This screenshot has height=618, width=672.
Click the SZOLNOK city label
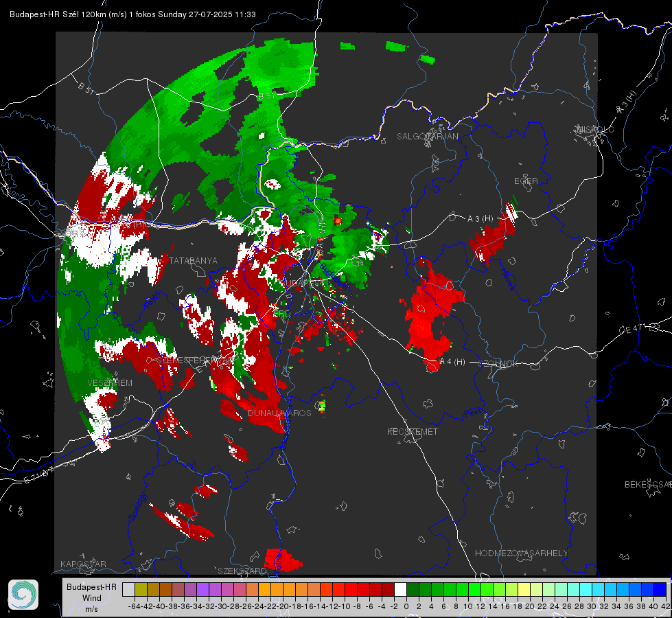point(498,364)
